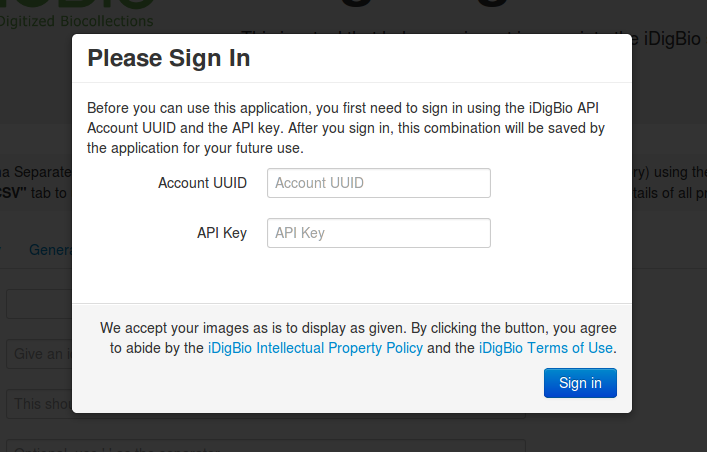Image resolution: width=707 pixels, height=452 pixels.
Task: Click the Account UUID field label
Action: [202, 183]
